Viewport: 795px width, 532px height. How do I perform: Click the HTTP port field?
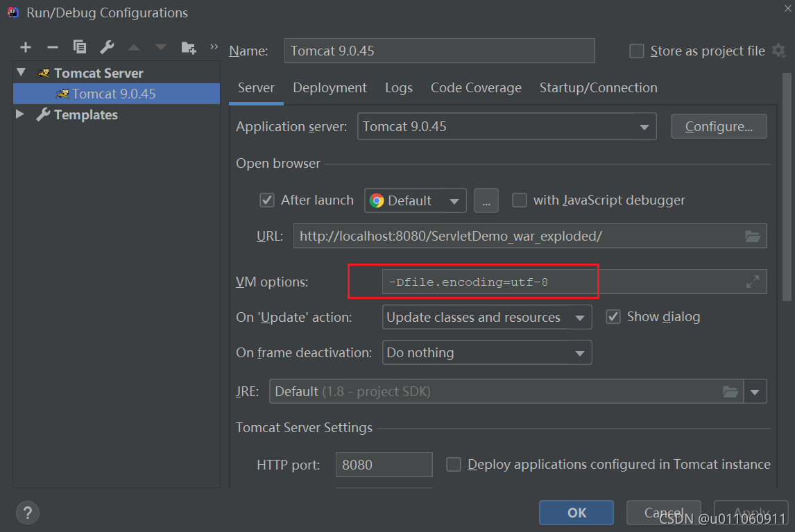384,465
